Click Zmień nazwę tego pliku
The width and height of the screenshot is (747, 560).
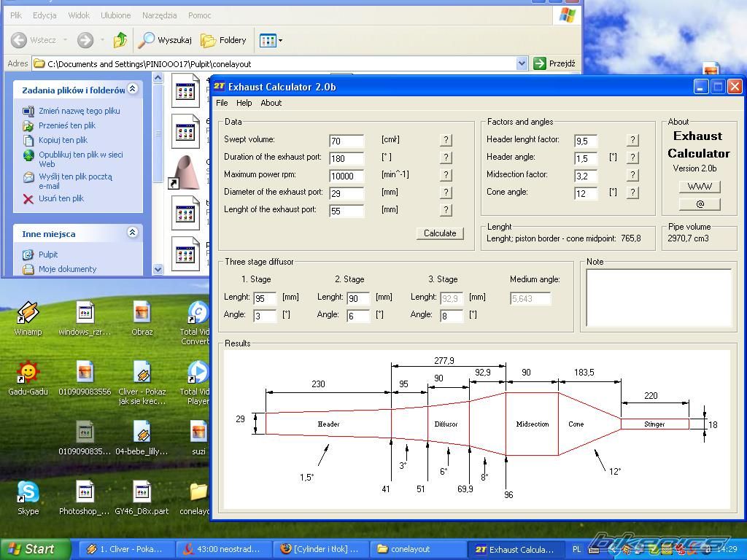pos(79,111)
